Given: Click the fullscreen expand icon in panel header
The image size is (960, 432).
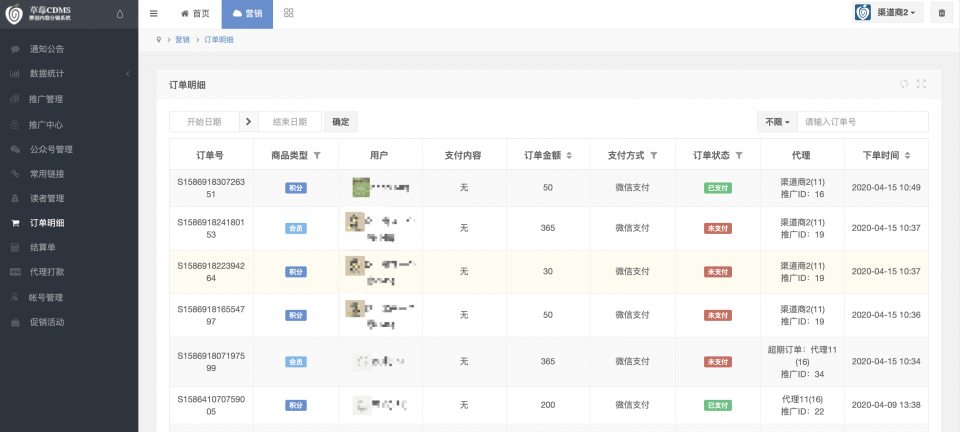Looking at the screenshot, I should pos(921,84).
